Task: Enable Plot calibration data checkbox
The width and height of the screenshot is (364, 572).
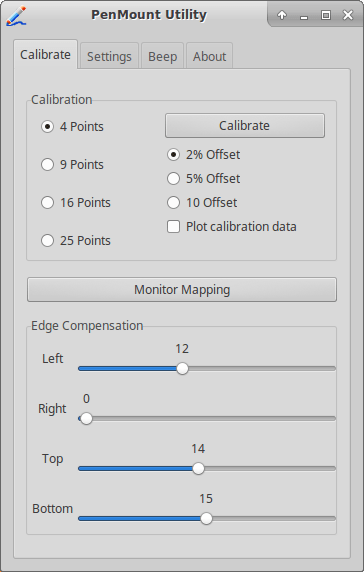Action: 232,227
